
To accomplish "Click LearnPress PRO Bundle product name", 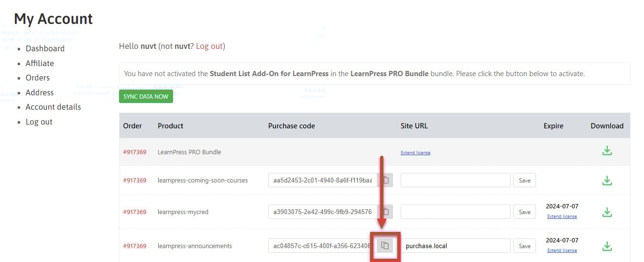I will (189, 152).
